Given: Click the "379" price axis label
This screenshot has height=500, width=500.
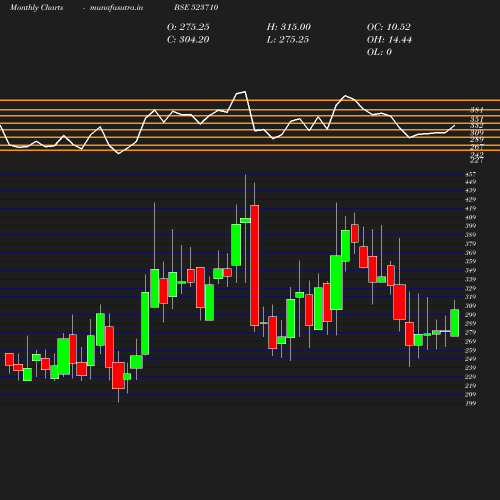Looking at the screenshot, I should [471, 244].
